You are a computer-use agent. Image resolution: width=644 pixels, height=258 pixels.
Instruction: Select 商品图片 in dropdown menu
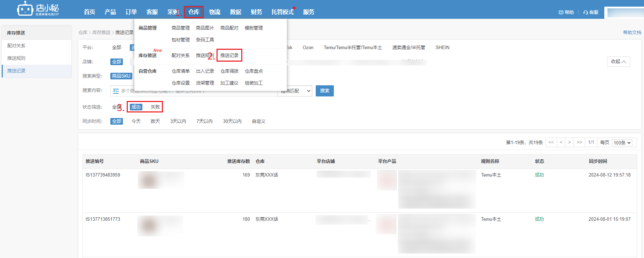(x=205, y=28)
